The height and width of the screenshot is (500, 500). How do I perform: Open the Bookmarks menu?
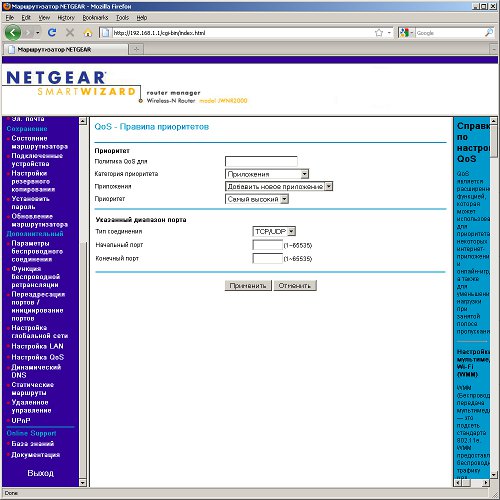pyautogui.click(x=95, y=18)
